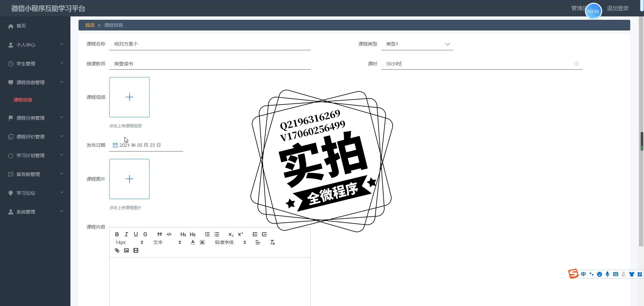Clear text formatting in the editor
This screenshot has width=644, height=306.
[x=272, y=242]
